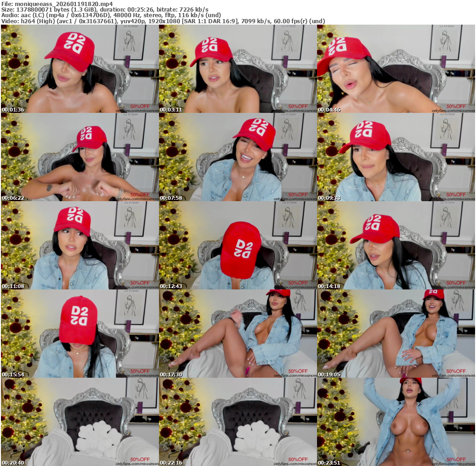Select the frame at 00:09:33

[x=396, y=157]
